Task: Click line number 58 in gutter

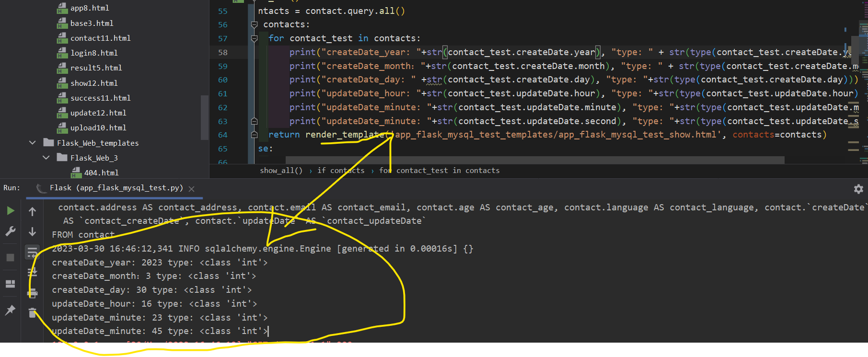Action: pos(223,52)
